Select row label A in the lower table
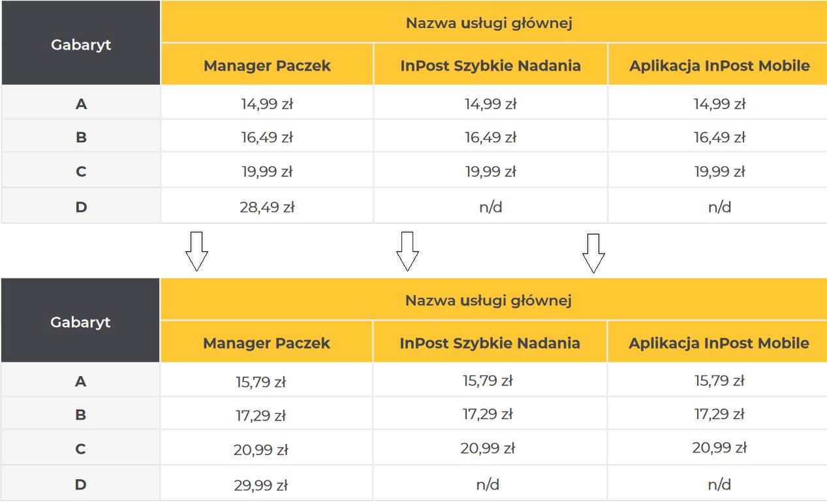The width and height of the screenshot is (827, 504). click(x=80, y=381)
